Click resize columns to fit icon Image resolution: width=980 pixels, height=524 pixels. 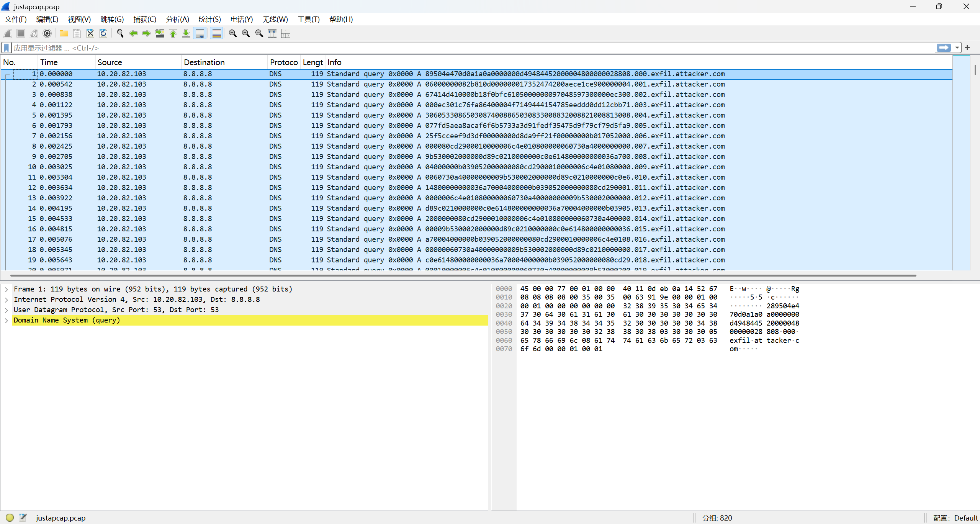272,34
